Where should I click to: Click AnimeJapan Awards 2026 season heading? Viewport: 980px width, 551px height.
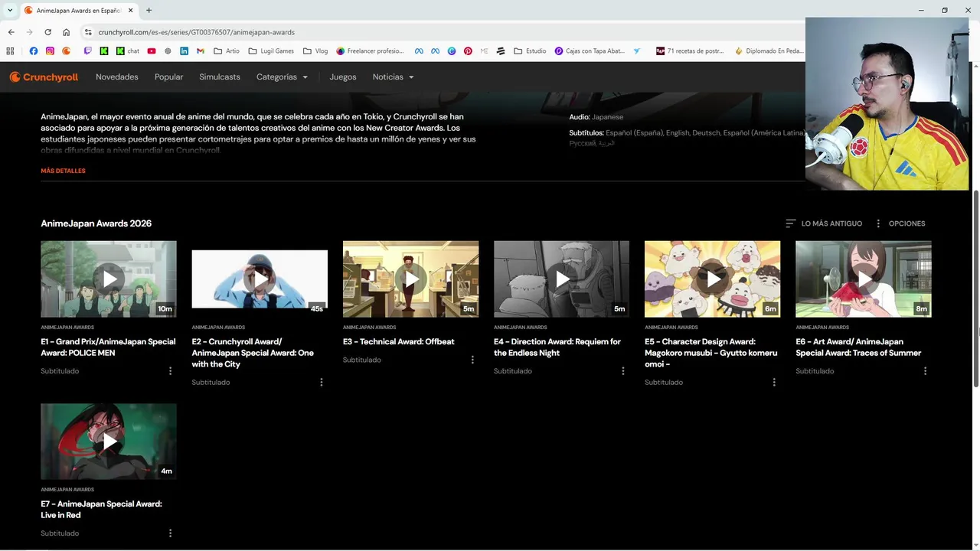[96, 223]
